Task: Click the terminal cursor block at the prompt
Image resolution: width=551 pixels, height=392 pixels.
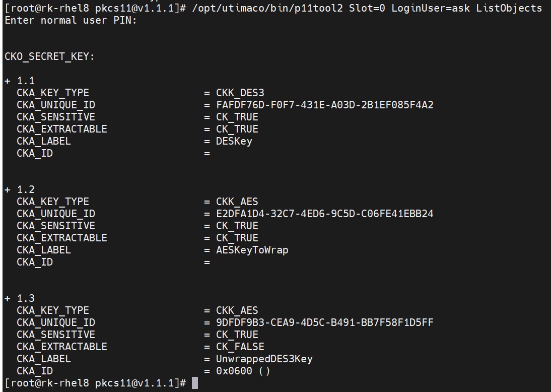Action: [195, 383]
